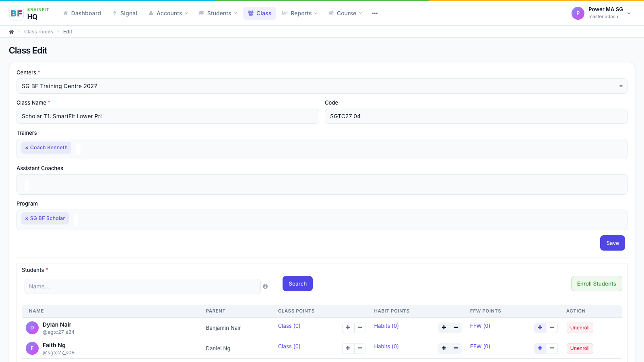Add FFW point for Dylan Nair

[x=540, y=327]
